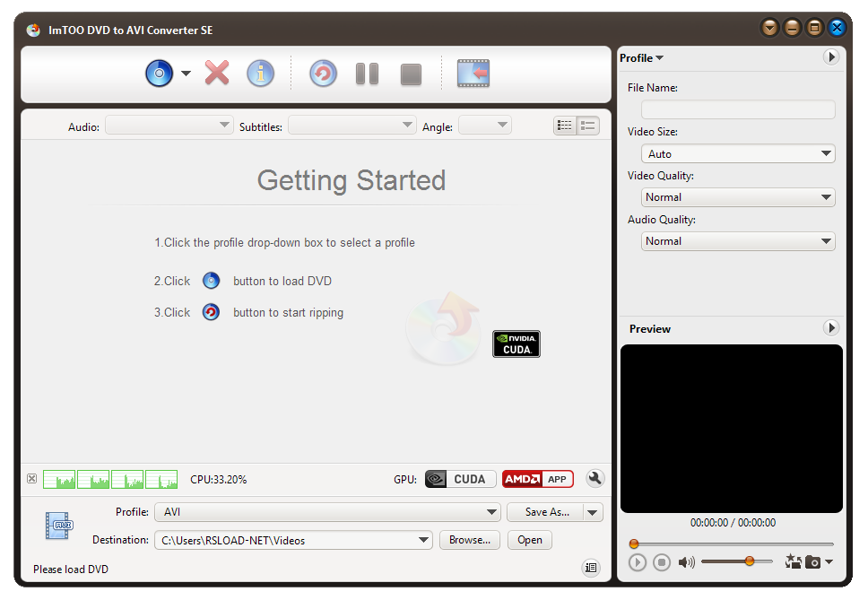
Task: Click the camera snapshot icon
Action: [x=812, y=562]
